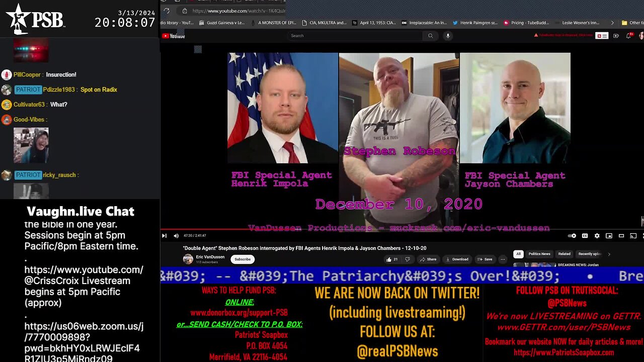Image resolution: width=644 pixels, height=362 pixels.
Task: Select the All filter chip
Action: tap(518, 254)
